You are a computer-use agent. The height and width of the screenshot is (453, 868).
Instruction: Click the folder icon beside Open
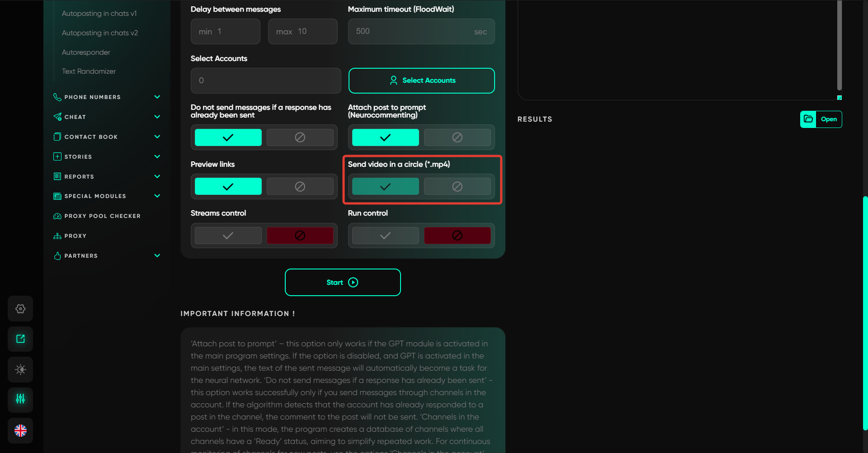[x=808, y=119]
